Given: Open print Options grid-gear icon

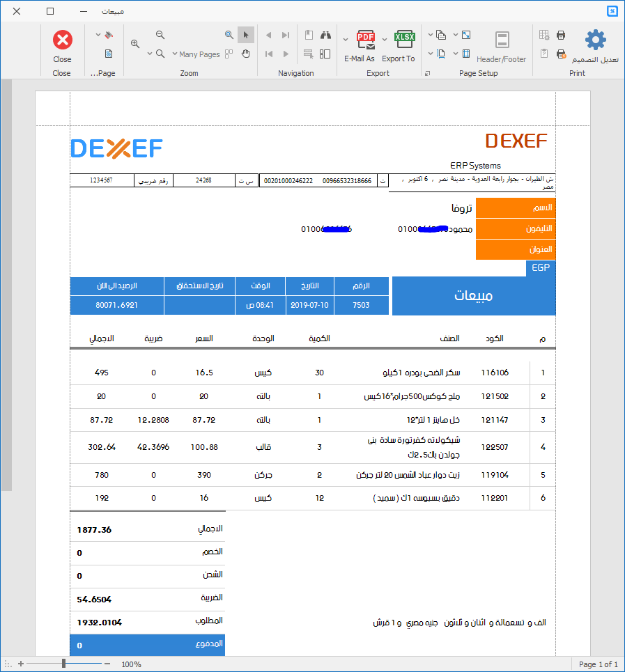Looking at the screenshot, I should click(544, 35).
